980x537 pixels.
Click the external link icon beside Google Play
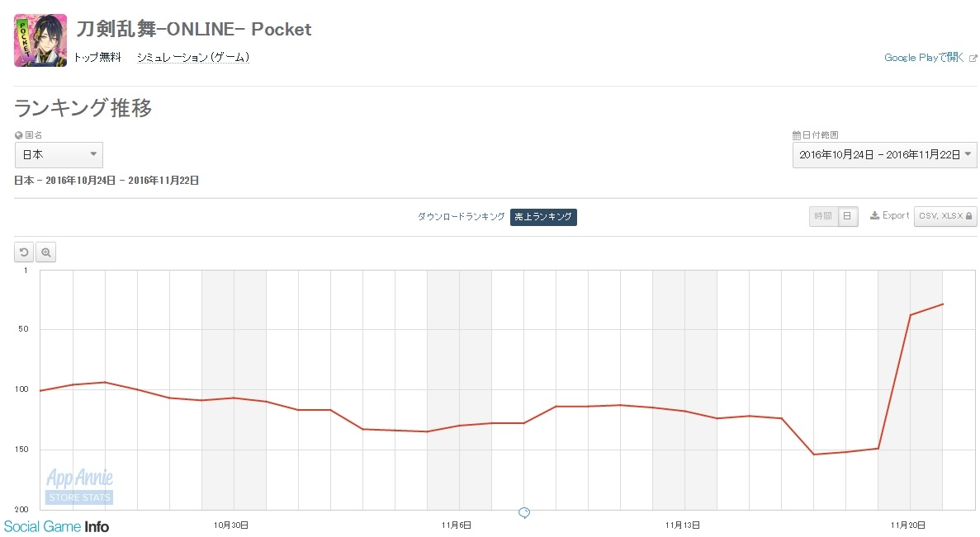click(973, 58)
